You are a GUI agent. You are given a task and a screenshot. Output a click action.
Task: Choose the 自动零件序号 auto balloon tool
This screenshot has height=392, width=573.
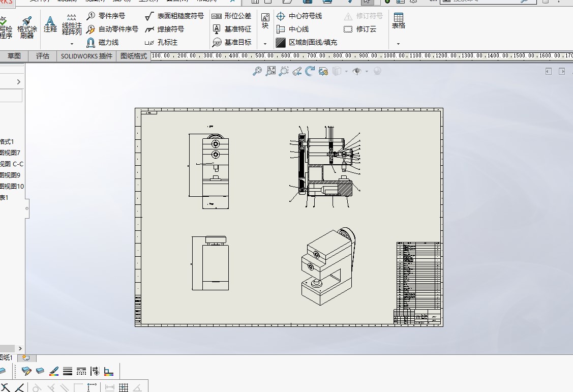112,29
